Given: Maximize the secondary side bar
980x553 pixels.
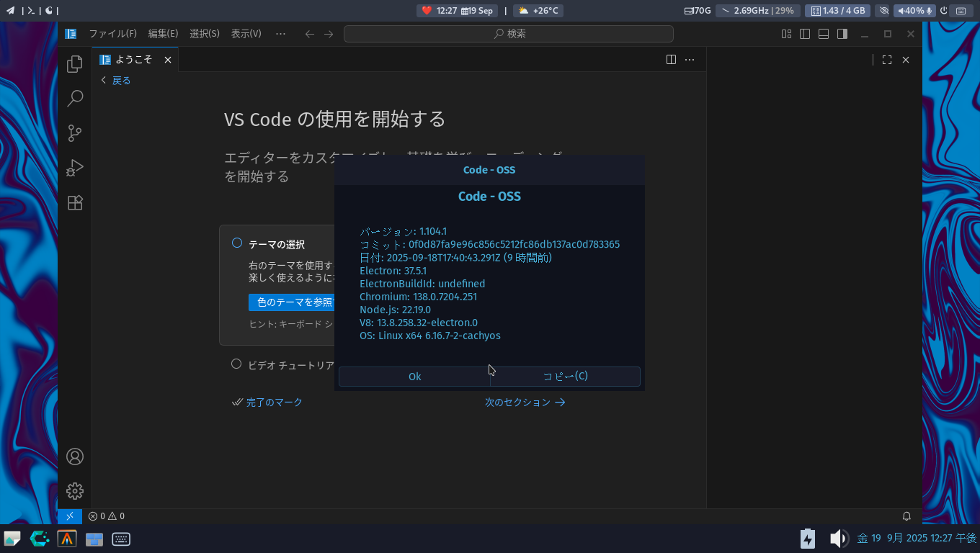Looking at the screenshot, I should (x=887, y=60).
